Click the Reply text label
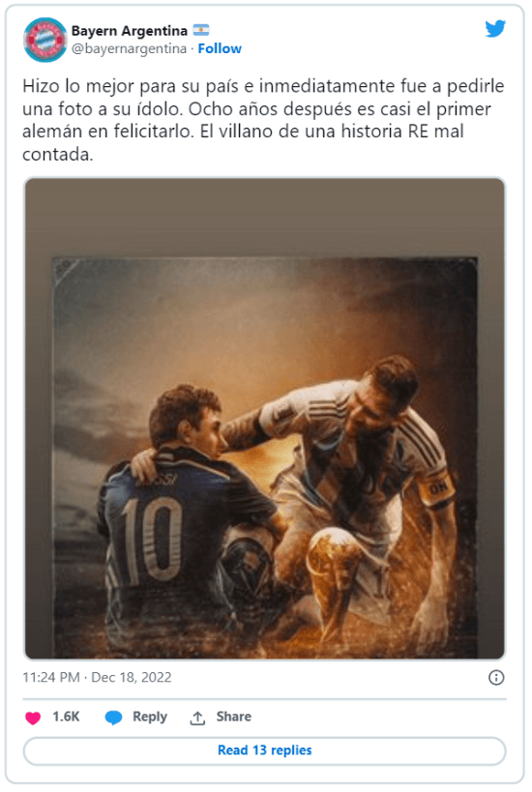 150,717
